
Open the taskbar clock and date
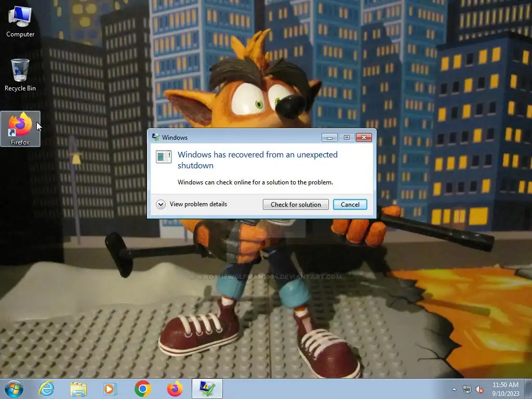tap(505, 389)
